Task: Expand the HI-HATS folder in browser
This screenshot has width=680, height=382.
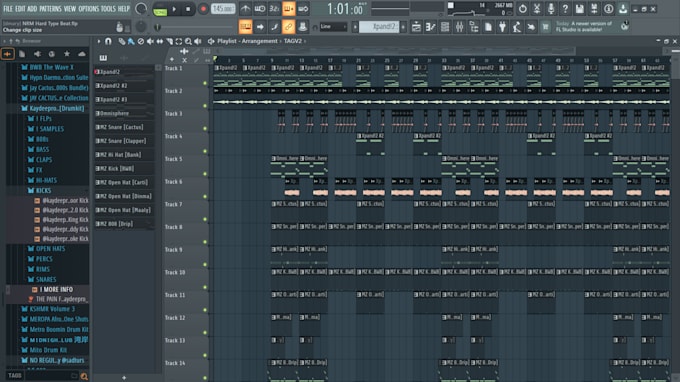Action: (46, 180)
